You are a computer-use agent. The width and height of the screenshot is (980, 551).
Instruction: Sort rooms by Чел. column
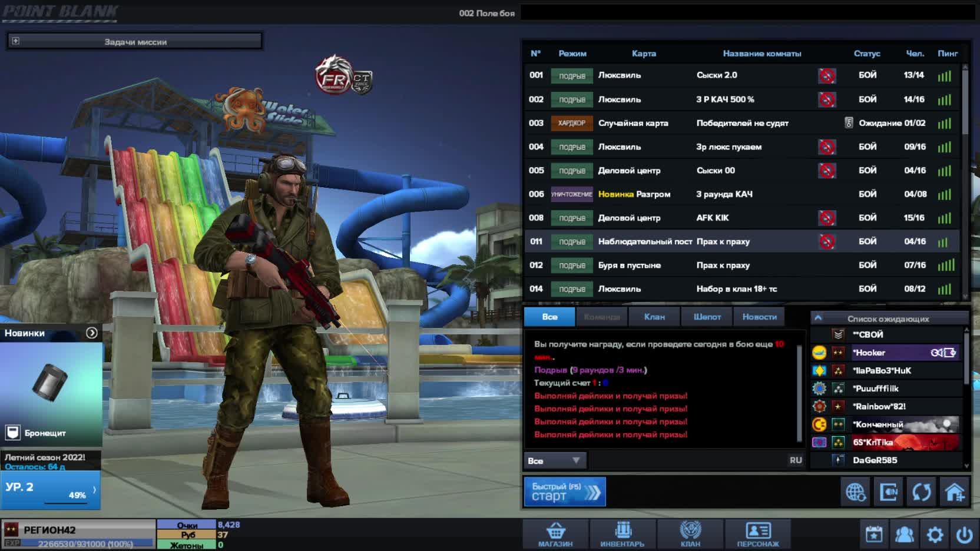[x=915, y=54]
